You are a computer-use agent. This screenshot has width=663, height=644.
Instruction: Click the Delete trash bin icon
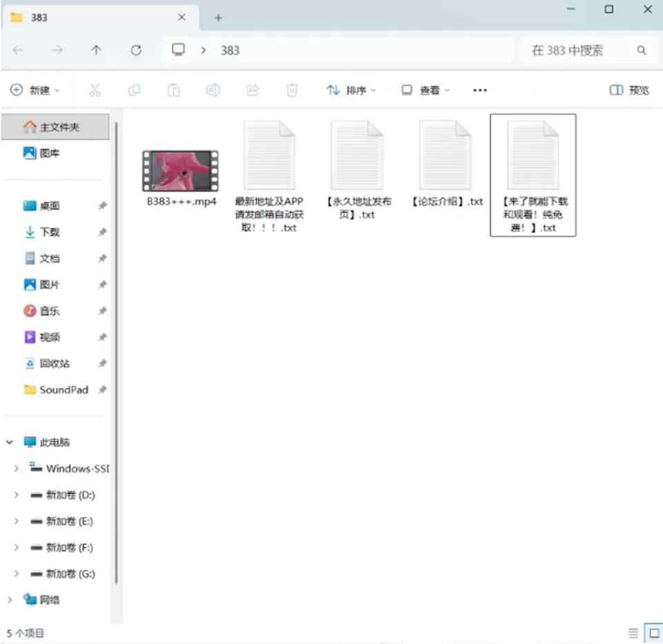tap(291, 90)
